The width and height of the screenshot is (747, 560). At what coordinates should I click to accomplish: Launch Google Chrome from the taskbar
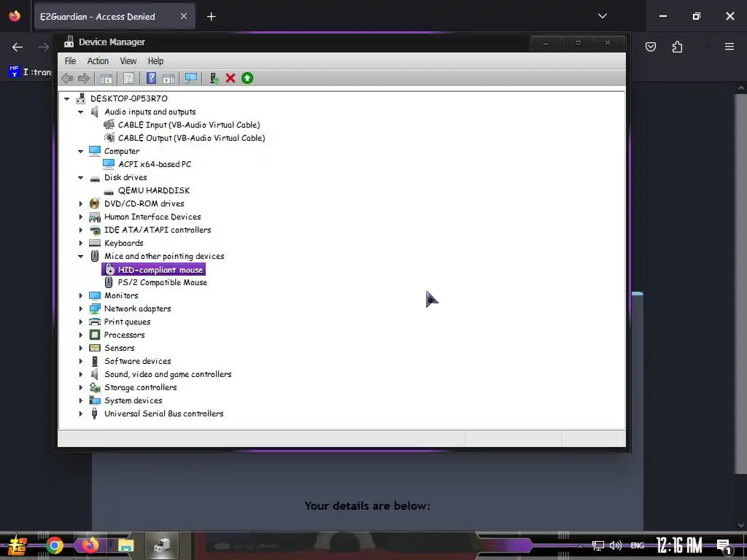coord(55,545)
